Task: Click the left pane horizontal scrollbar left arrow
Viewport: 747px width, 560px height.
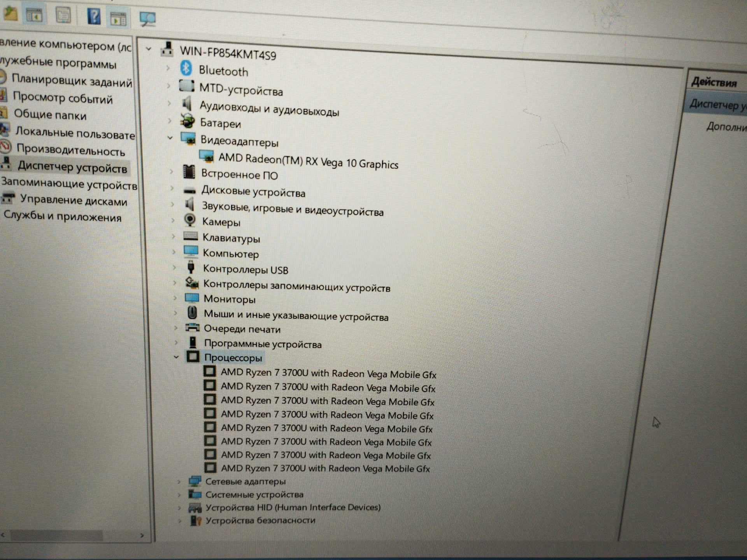Action: click(x=3, y=535)
